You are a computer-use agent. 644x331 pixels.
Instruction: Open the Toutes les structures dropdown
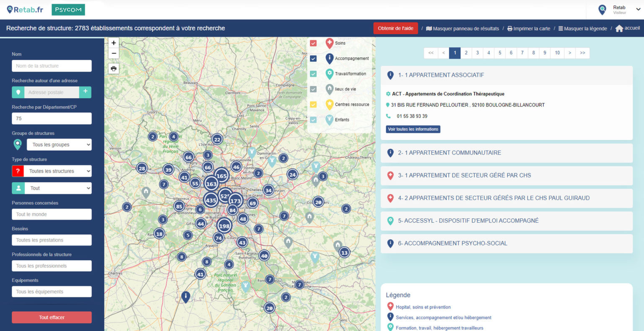[59, 171]
